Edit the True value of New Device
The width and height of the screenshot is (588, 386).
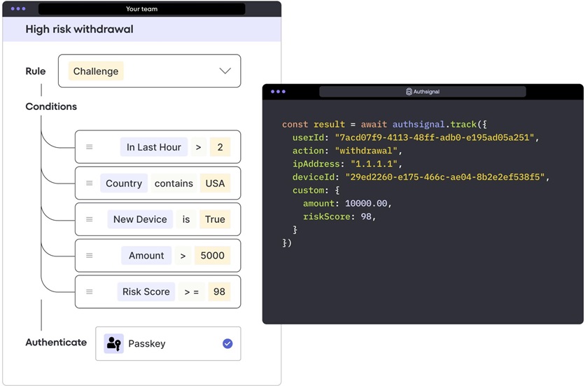tap(215, 219)
